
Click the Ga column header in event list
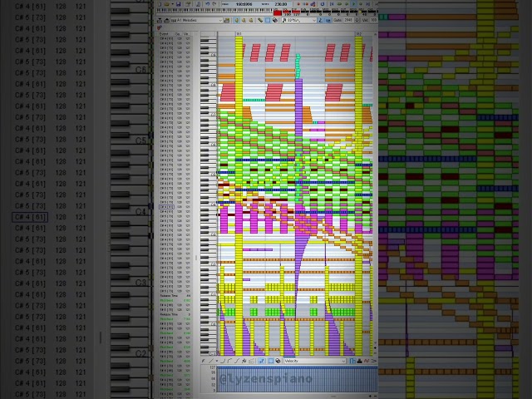tap(177, 34)
